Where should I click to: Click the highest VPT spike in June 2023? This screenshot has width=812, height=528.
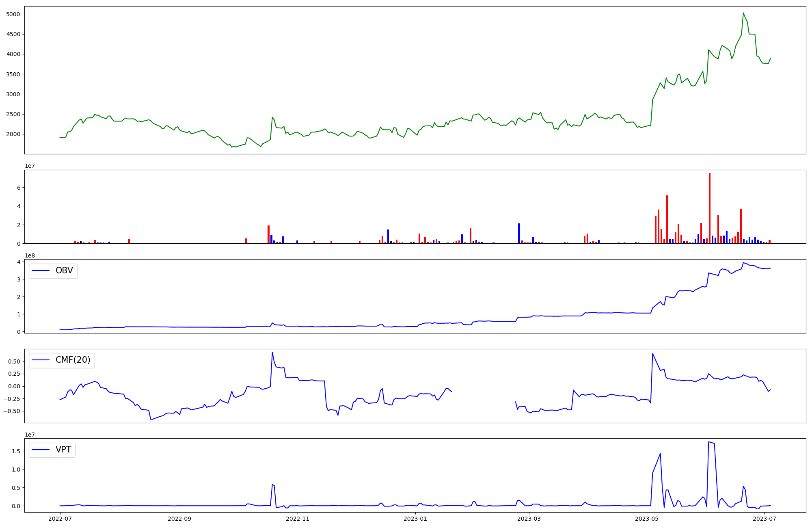point(709,442)
